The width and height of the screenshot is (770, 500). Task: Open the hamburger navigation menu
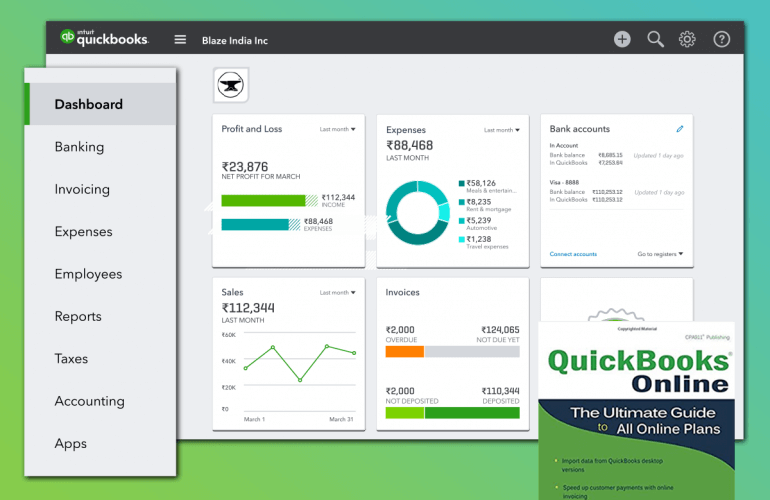[180, 39]
